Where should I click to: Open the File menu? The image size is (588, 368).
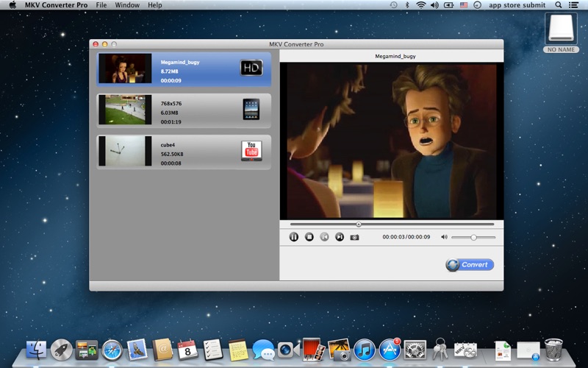pos(101,5)
